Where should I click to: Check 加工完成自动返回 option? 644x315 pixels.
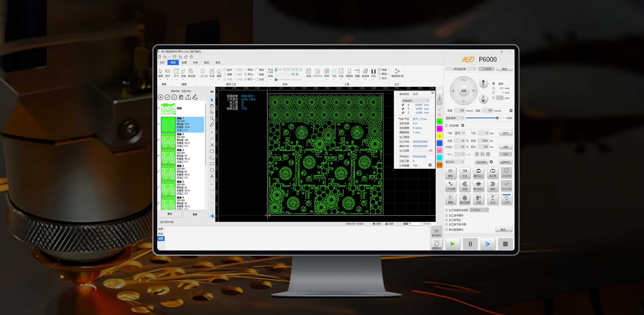click(447, 210)
